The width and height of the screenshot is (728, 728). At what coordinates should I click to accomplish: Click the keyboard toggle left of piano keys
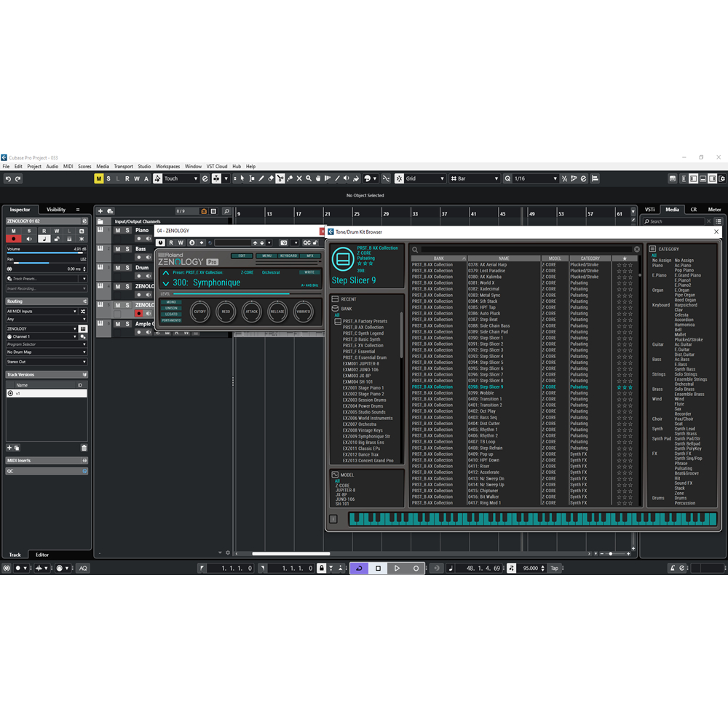[333, 519]
